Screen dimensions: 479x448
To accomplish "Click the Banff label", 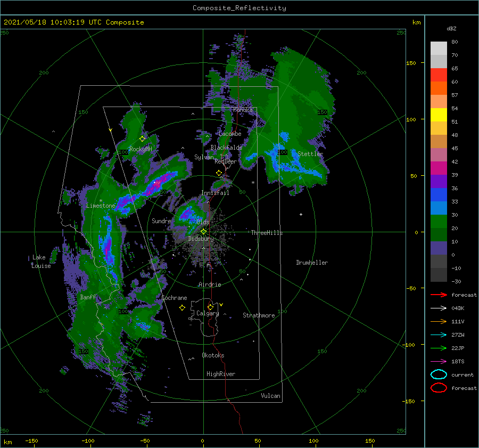I will pyautogui.click(x=88, y=297).
